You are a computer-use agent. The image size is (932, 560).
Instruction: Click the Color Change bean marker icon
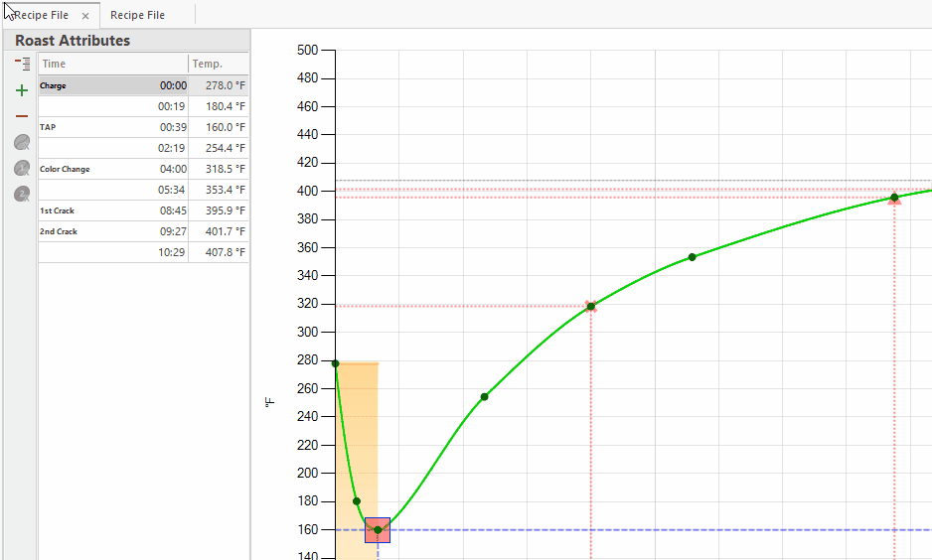[x=22, y=143]
